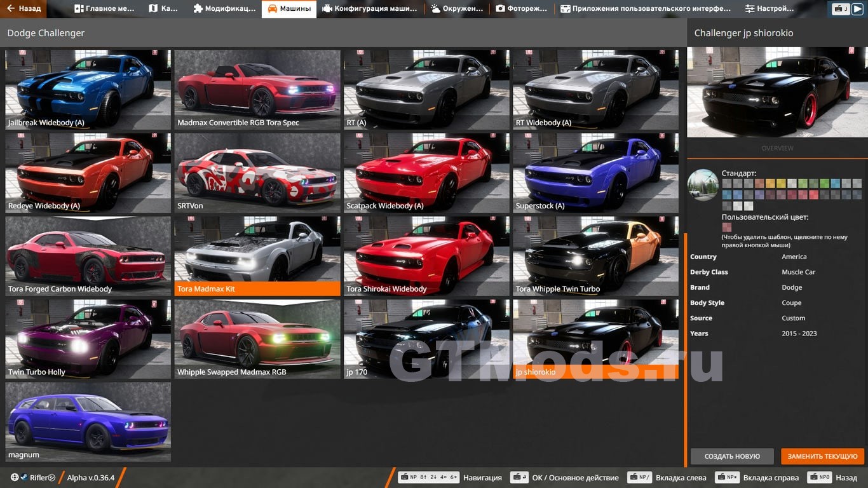Viewport: 868px width, 488px height.
Task: Open the Главное меню tab
Action: tap(105, 9)
